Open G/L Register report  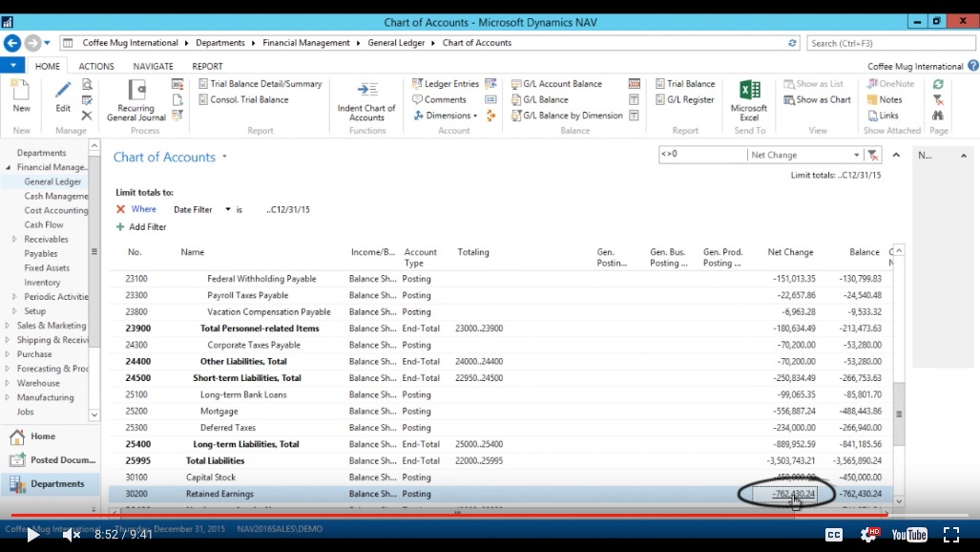pos(684,99)
